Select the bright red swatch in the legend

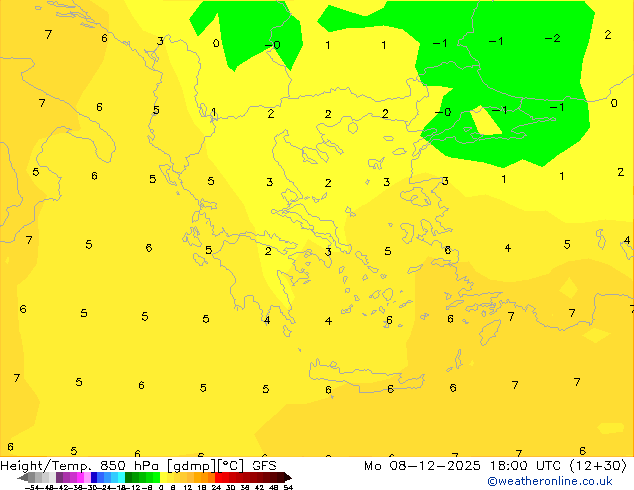(219, 477)
